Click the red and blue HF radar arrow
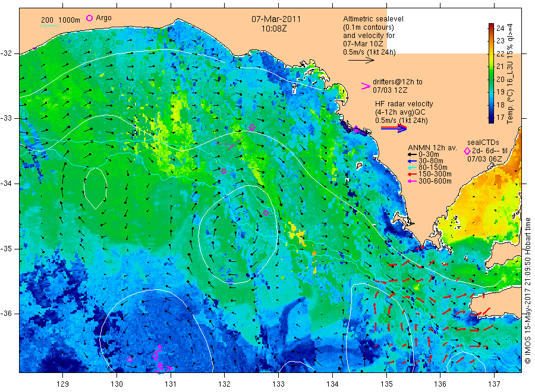Viewport: 535px width, 392px height. (x=394, y=128)
